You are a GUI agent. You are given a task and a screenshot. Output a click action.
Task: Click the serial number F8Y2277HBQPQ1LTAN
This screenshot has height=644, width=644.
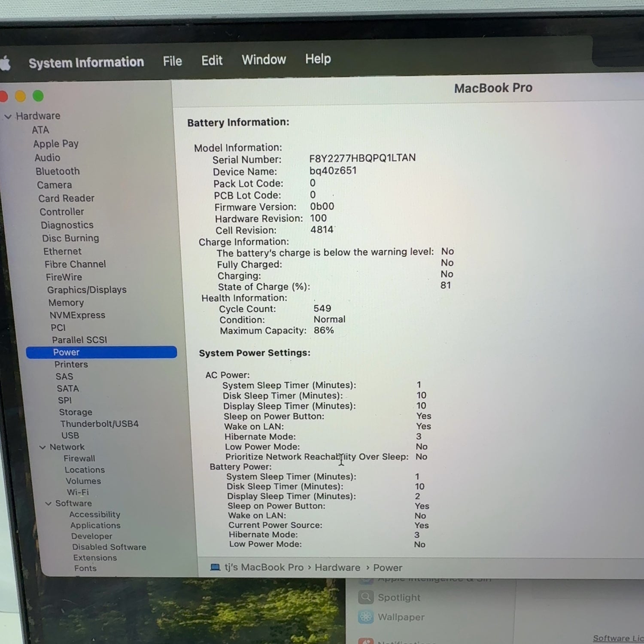point(362,158)
